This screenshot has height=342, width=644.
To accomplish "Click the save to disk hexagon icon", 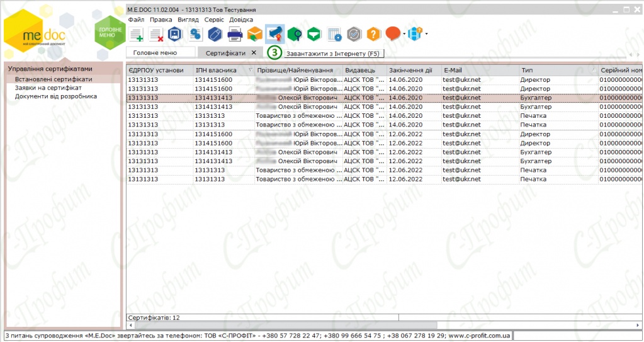I will 176,34.
